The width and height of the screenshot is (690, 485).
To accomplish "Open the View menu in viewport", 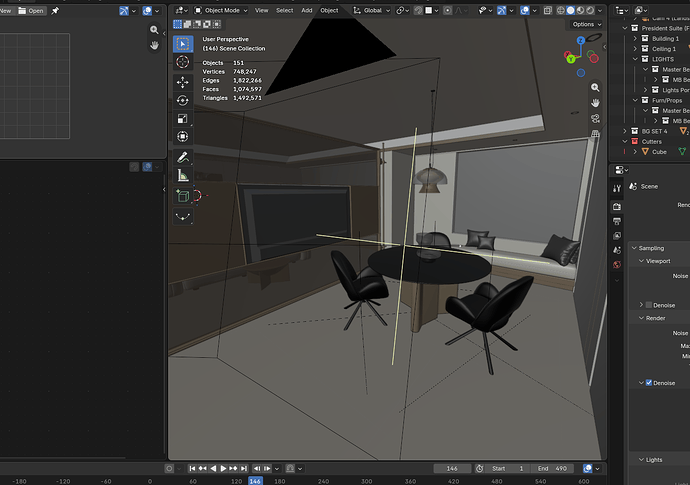I will pyautogui.click(x=261, y=10).
